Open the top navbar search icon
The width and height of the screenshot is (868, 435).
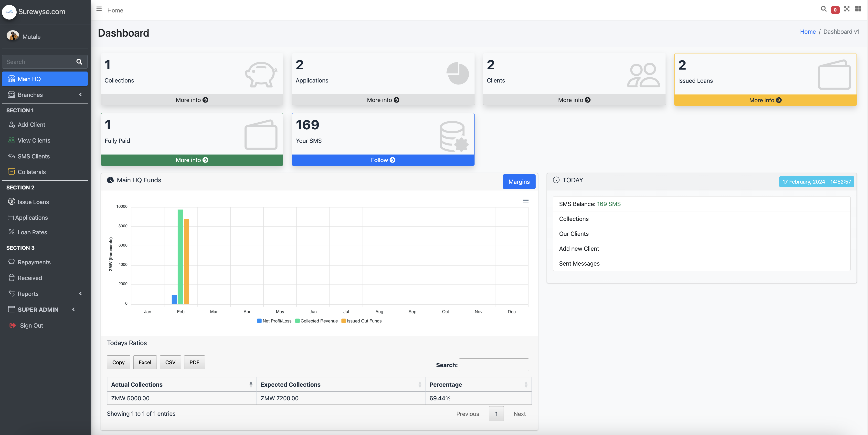point(824,9)
